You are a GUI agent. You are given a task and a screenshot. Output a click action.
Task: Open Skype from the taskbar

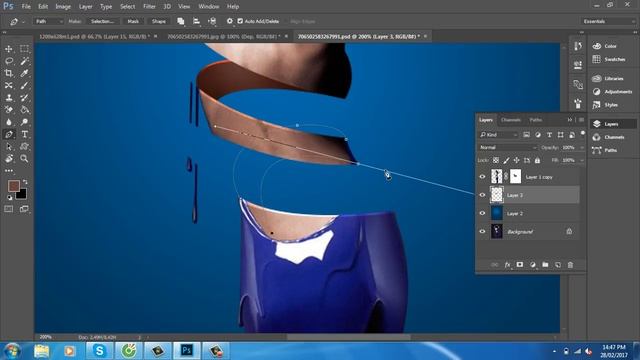tap(99, 351)
